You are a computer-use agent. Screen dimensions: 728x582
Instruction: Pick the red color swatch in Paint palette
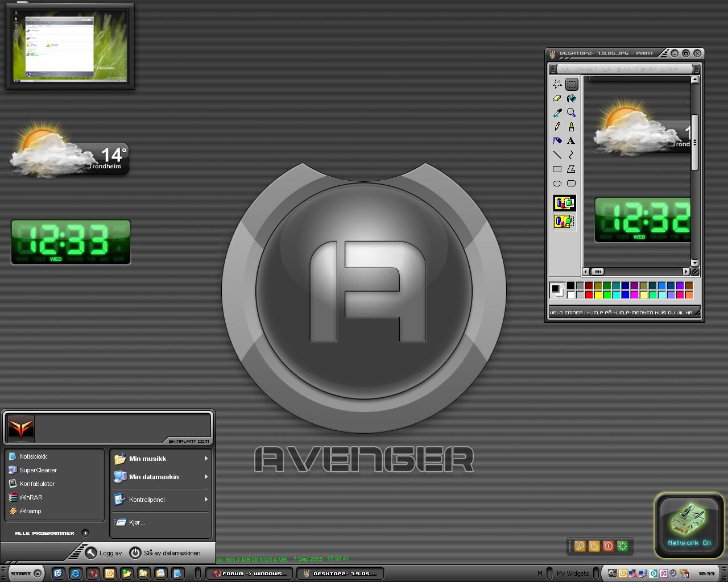click(x=589, y=295)
